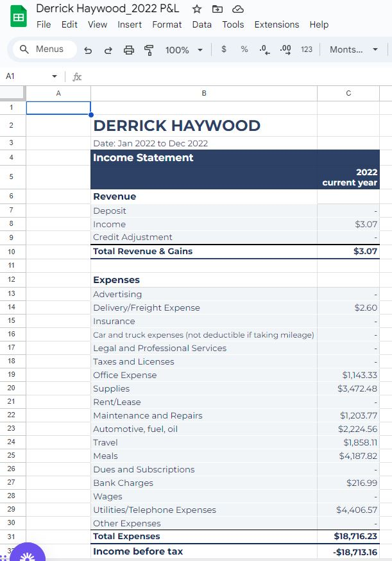Select Income before tax -$18,713.16 cell

(x=348, y=552)
